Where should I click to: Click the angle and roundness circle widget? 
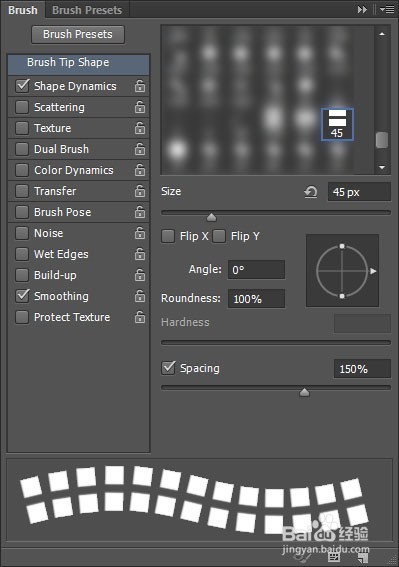pos(342,271)
